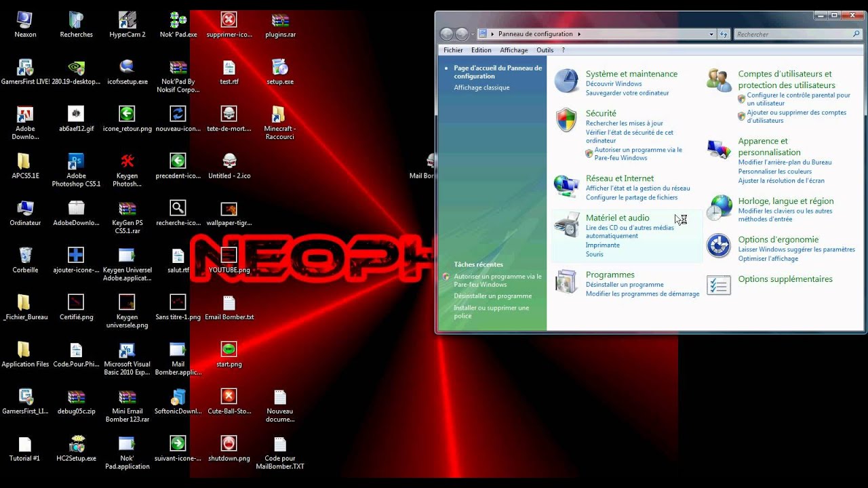Open the Système et maintenance category icon
Viewport: 868px width, 488px height.
(x=566, y=81)
